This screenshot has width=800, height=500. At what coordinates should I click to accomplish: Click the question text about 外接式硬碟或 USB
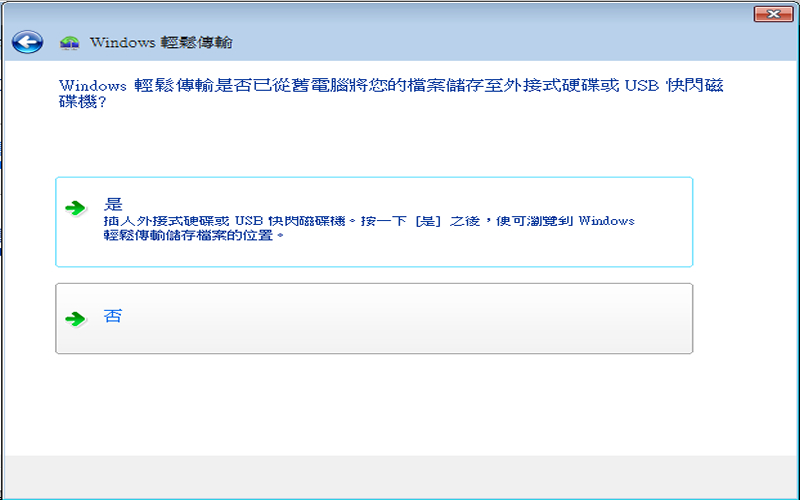point(391,93)
